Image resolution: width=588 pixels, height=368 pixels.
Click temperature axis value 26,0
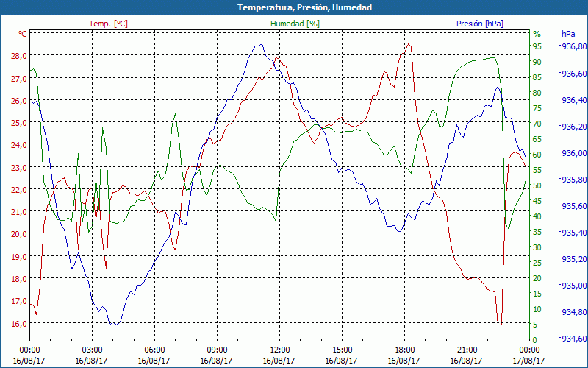[19, 100]
